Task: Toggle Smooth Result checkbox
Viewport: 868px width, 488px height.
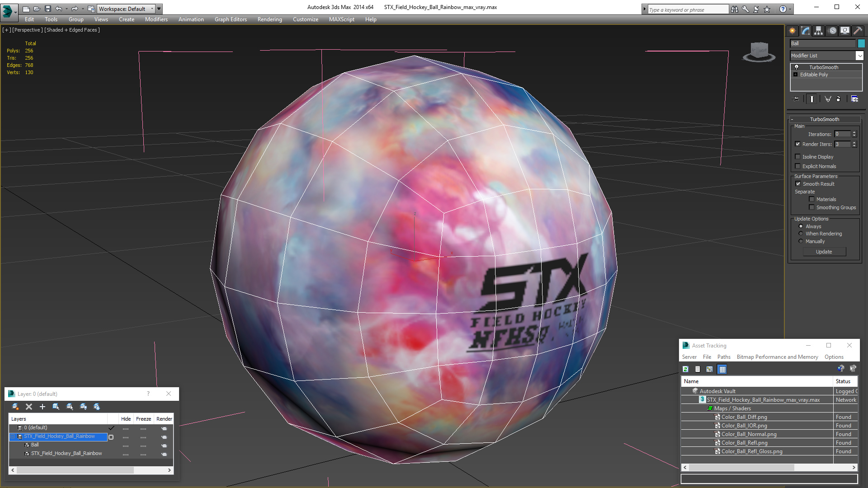Action: [x=798, y=184]
